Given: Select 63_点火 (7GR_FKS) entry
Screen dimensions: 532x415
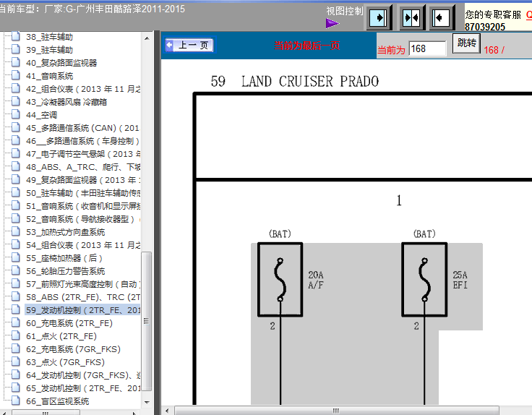Looking at the screenshot, I should click(x=65, y=362).
